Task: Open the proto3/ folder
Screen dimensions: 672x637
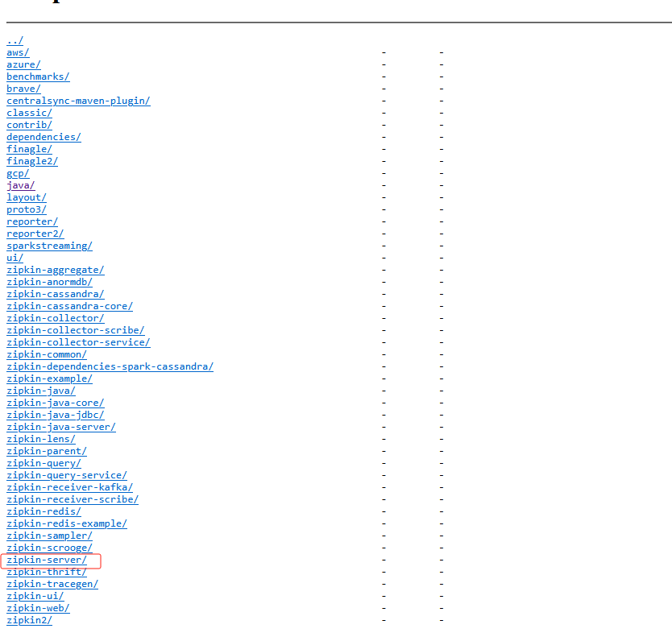Action: coord(27,209)
